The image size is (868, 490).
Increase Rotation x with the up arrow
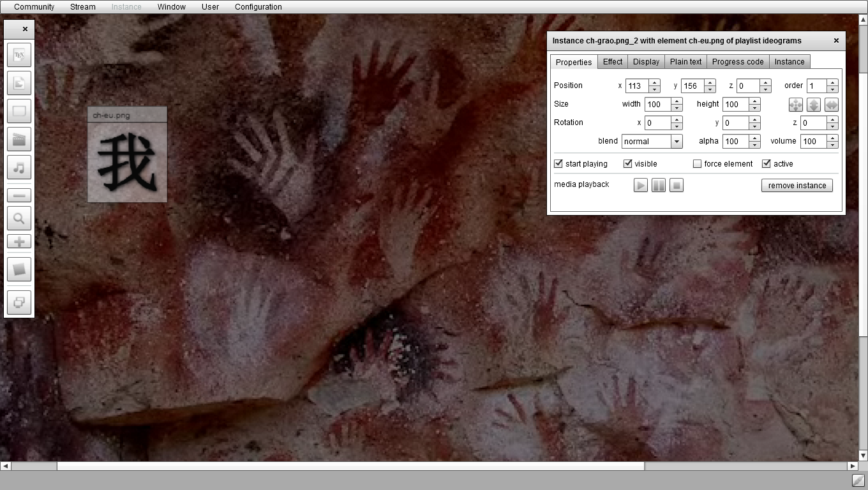pos(677,119)
